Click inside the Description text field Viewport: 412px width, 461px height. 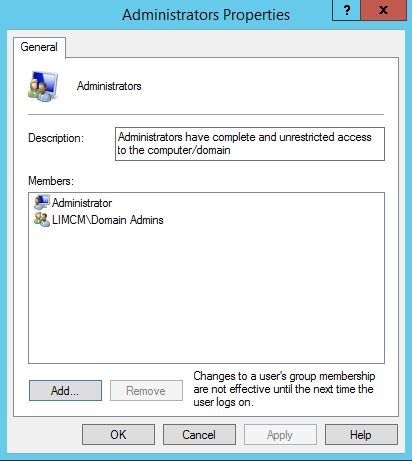(250, 144)
